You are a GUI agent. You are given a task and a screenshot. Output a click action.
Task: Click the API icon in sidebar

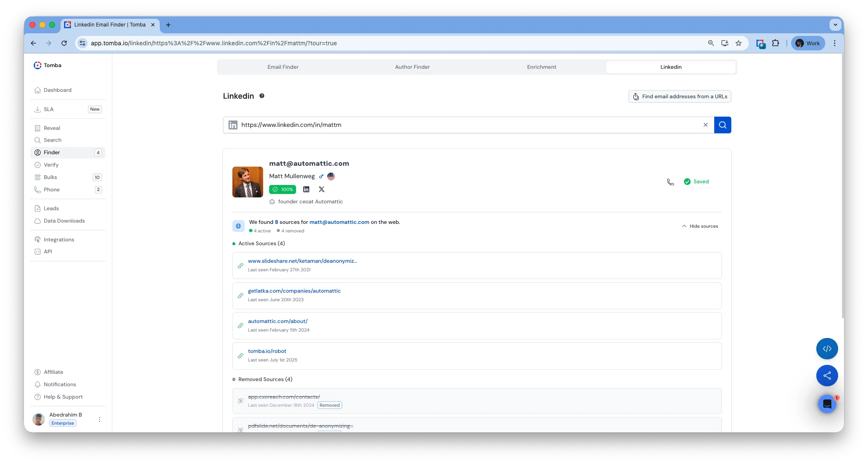click(x=38, y=252)
